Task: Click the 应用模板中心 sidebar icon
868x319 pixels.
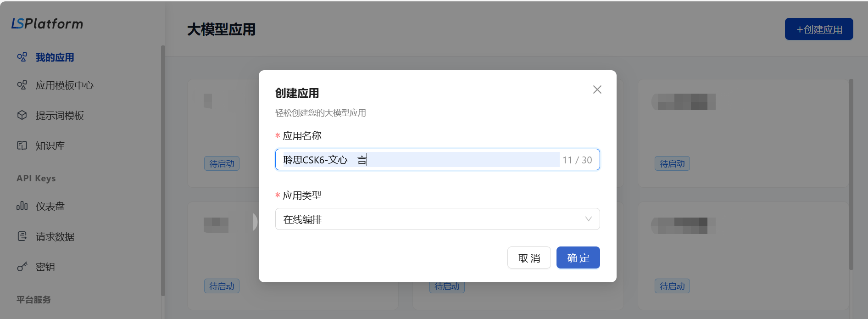Action: (x=22, y=85)
